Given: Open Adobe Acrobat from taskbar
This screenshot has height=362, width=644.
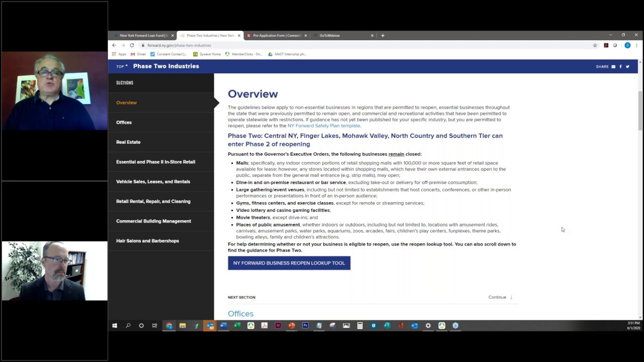Looking at the screenshot, I should [265, 326].
